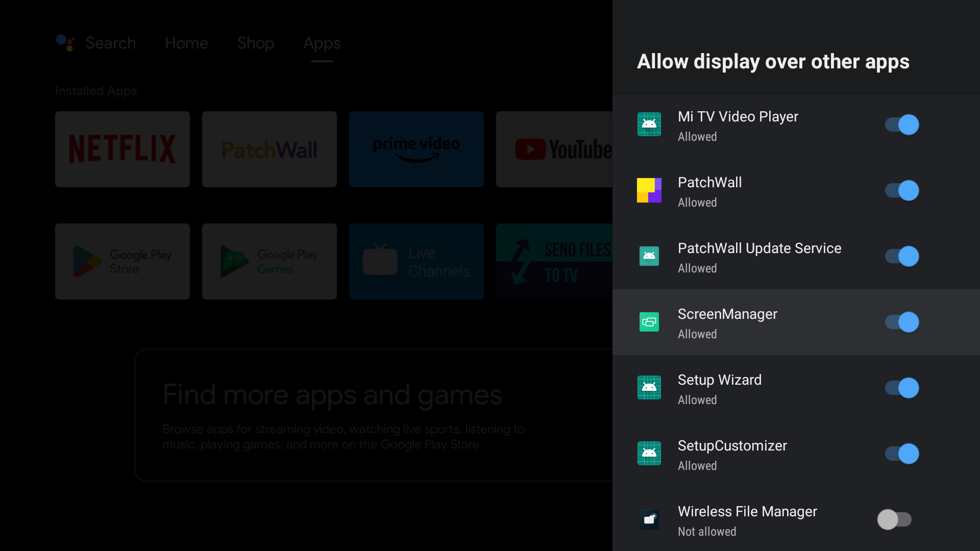Click the Wireless File Manager icon
980x551 pixels.
[x=649, y=519]
